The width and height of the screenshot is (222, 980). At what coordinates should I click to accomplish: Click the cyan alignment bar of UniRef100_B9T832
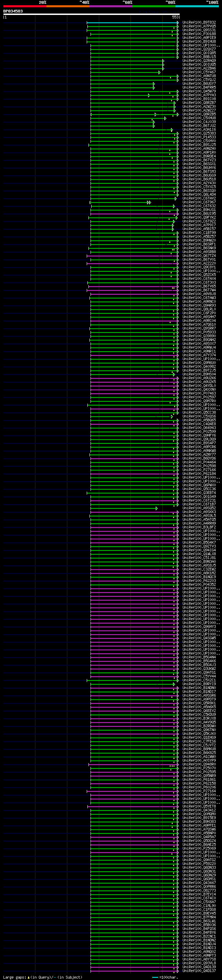(133, 23)
